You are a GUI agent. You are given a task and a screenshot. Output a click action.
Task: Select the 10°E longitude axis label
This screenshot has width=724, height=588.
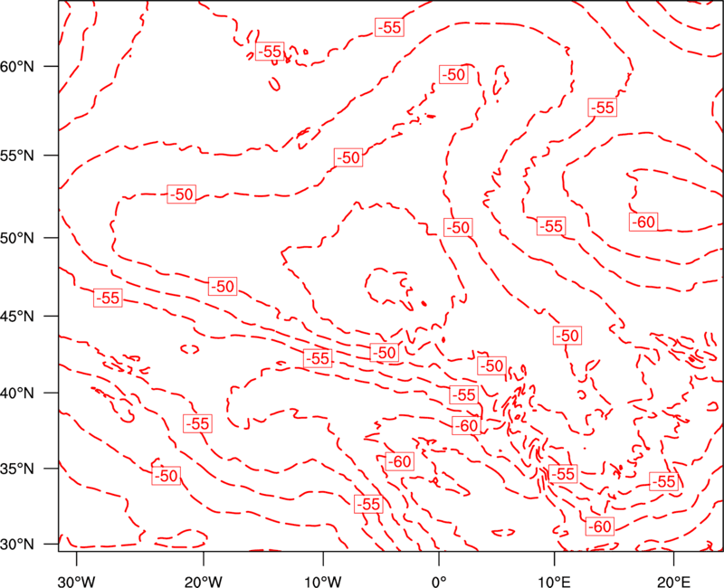554,581
